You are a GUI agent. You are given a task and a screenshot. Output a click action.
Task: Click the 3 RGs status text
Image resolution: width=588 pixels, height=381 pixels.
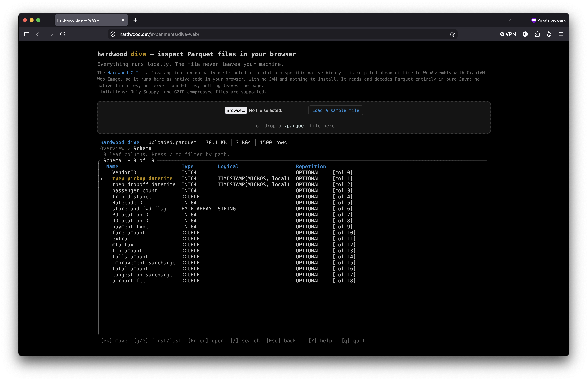(243, 143)
